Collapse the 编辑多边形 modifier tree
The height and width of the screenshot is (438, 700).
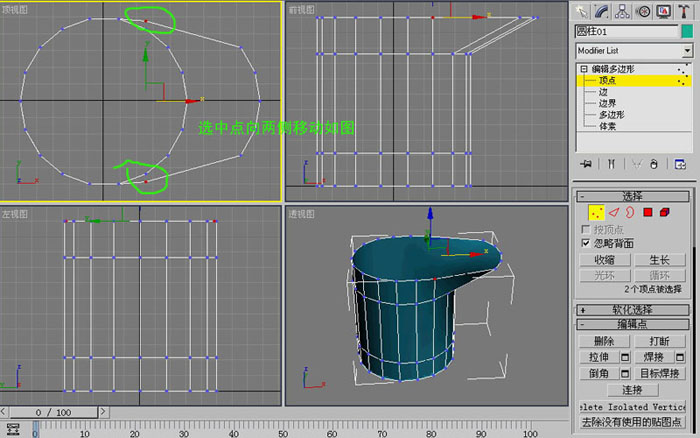click(584, 69)
